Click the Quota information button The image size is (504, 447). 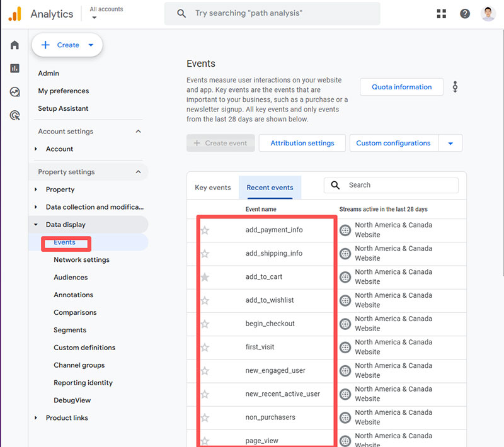tap(401, 87)
